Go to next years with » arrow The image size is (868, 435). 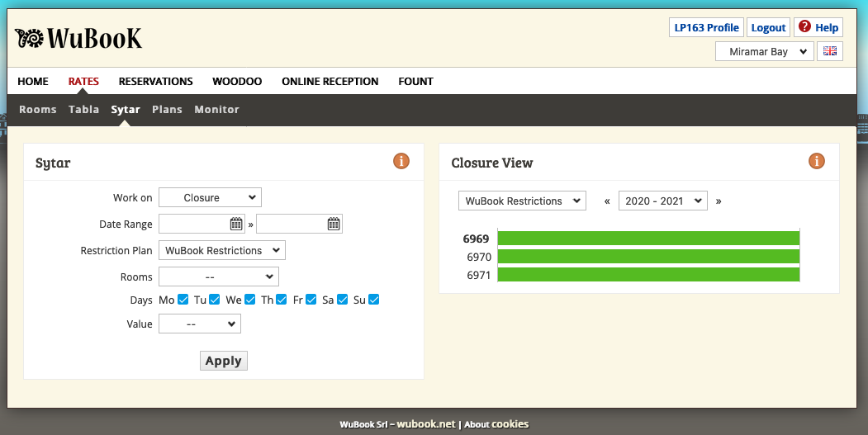click(x=719, y=201)
